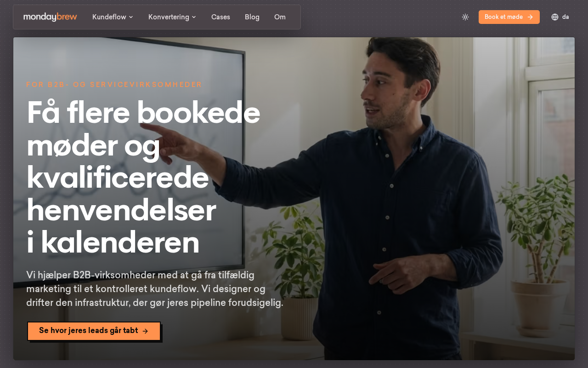Expand the Konvertering chevron
This screenshot has height=368, width=588.
click(194, 17)
